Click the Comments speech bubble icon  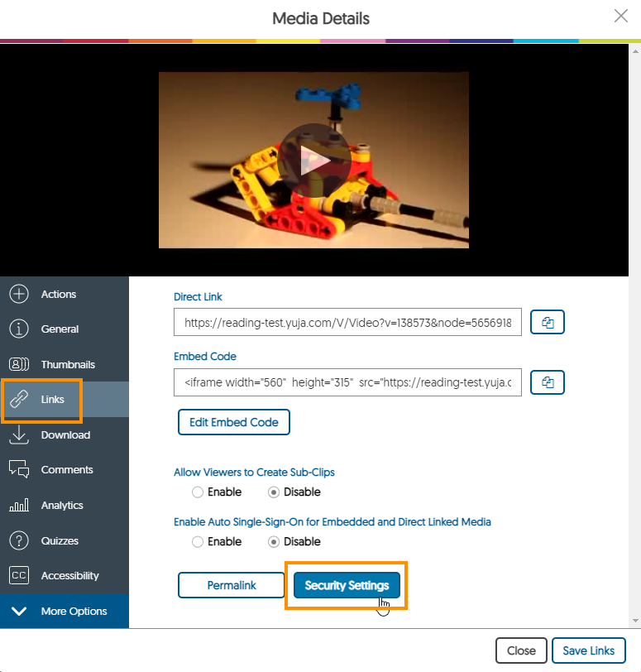pos(19,469)
